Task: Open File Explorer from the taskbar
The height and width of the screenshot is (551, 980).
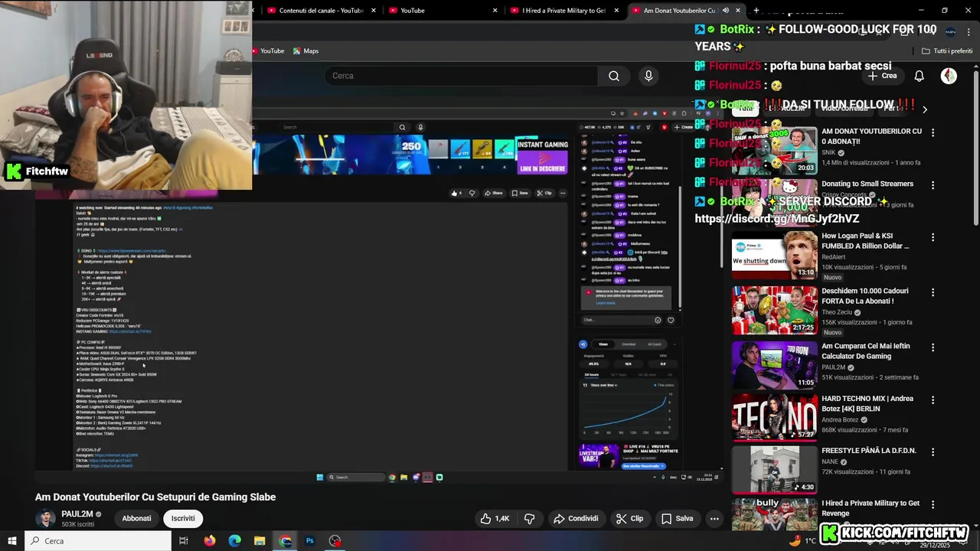Action: (x=260, y=541)
